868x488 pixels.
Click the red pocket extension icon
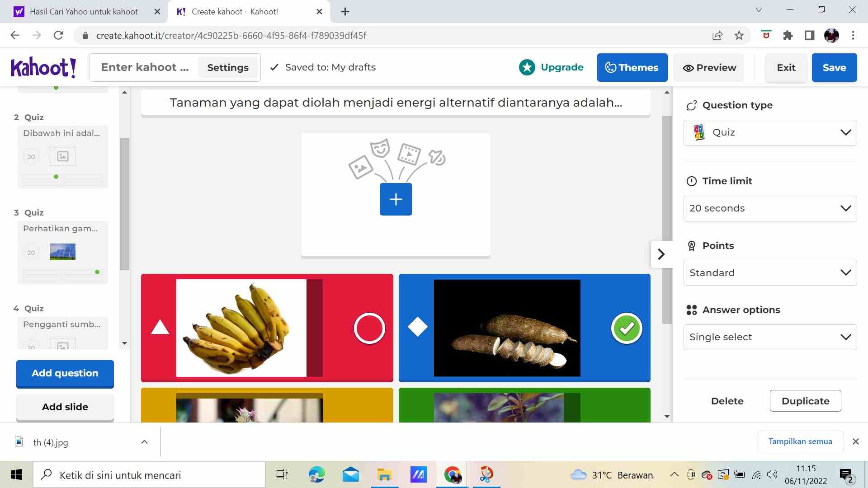pos(766,34)
